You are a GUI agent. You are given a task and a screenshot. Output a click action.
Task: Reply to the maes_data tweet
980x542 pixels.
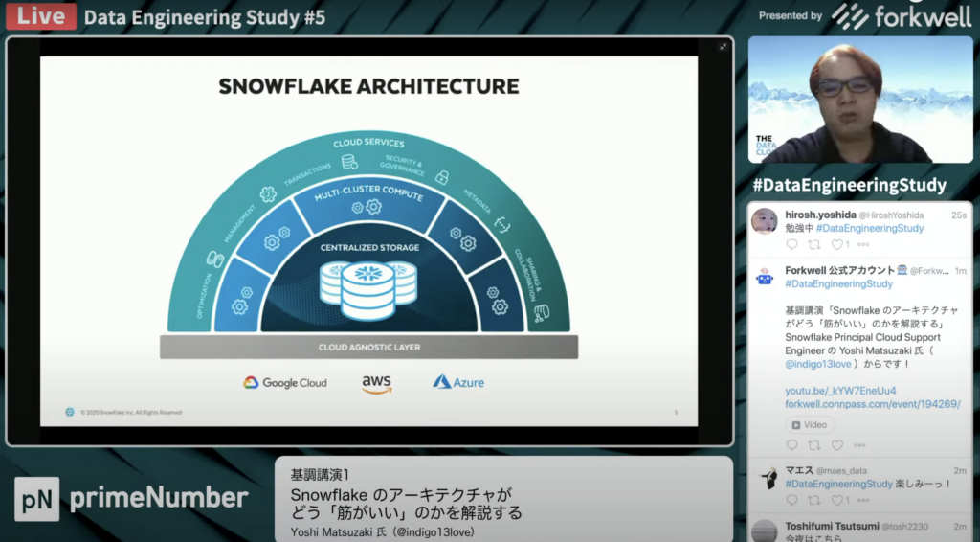(791, 500)
